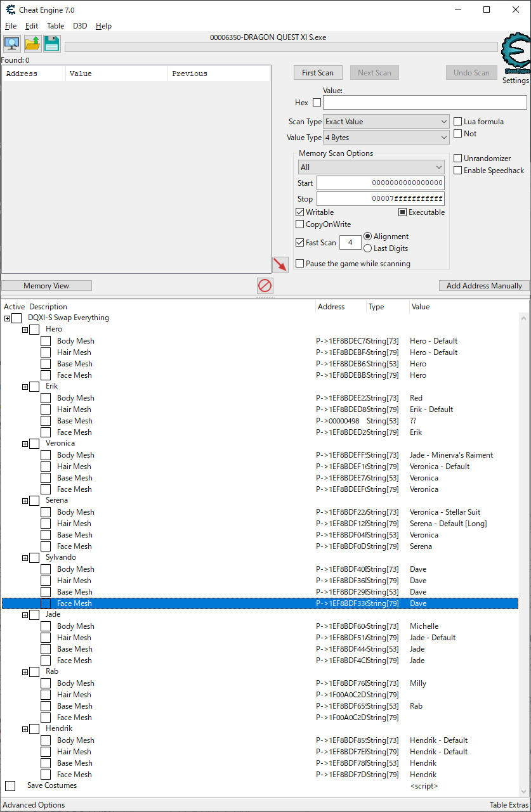
Task: Toggle the Fast Scan checkbox
Action: pyautogui.click(x=300, y=243)
